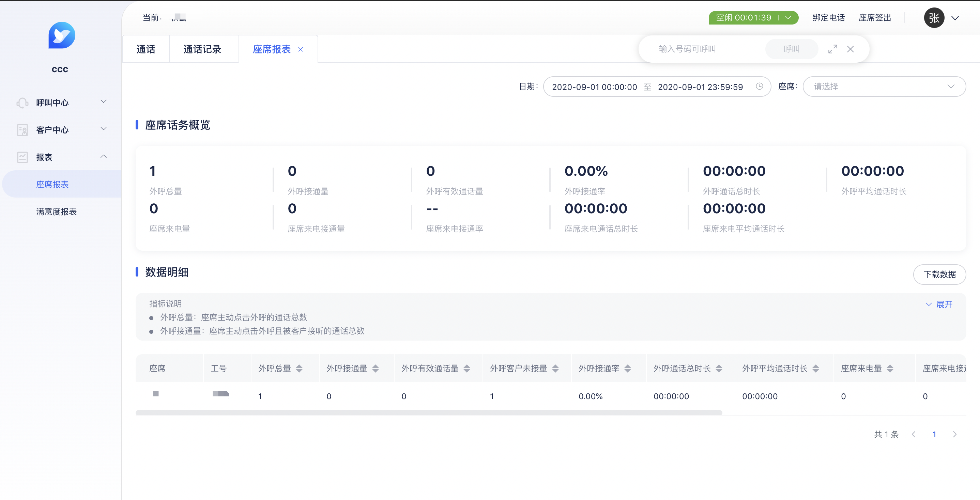Click the 绑定电话 link
The image size is (980, 500).
pyautogui.click(x=828, y=18)
